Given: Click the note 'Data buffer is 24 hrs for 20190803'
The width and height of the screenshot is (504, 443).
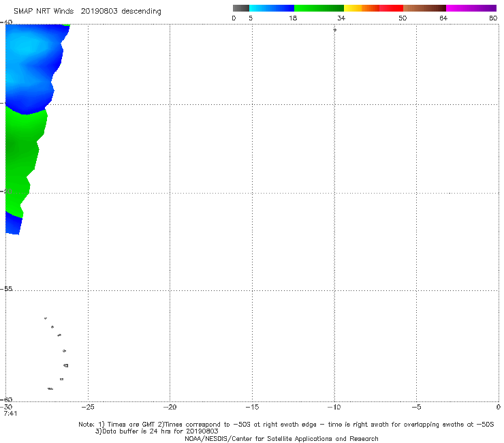Looking at the screenshot, I should pos(157,431).
